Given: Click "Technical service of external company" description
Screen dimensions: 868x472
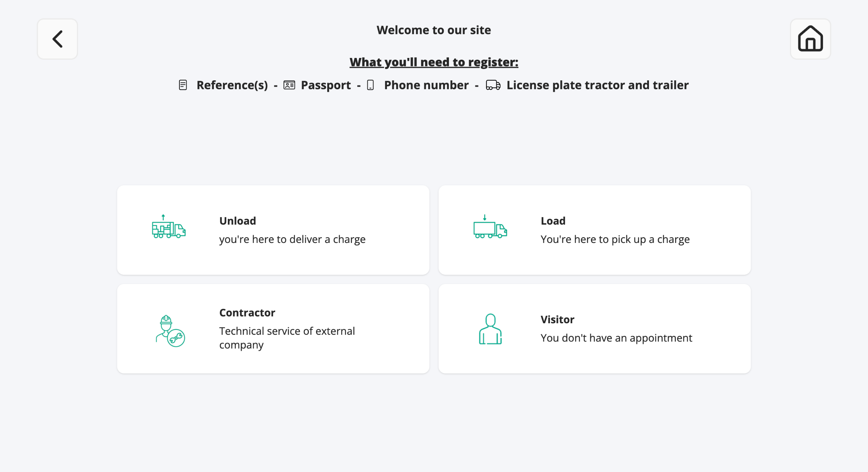Looking at the screenshot, I should [x=287, y=338].
